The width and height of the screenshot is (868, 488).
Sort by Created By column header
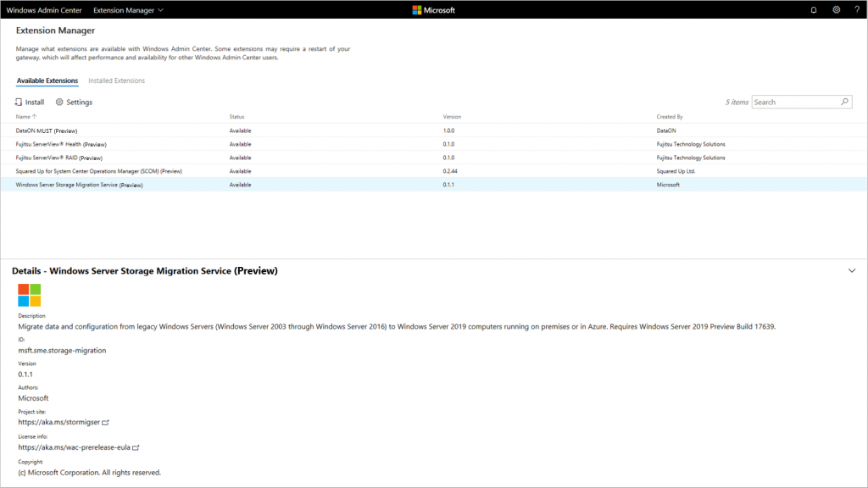tap(670, 117)
